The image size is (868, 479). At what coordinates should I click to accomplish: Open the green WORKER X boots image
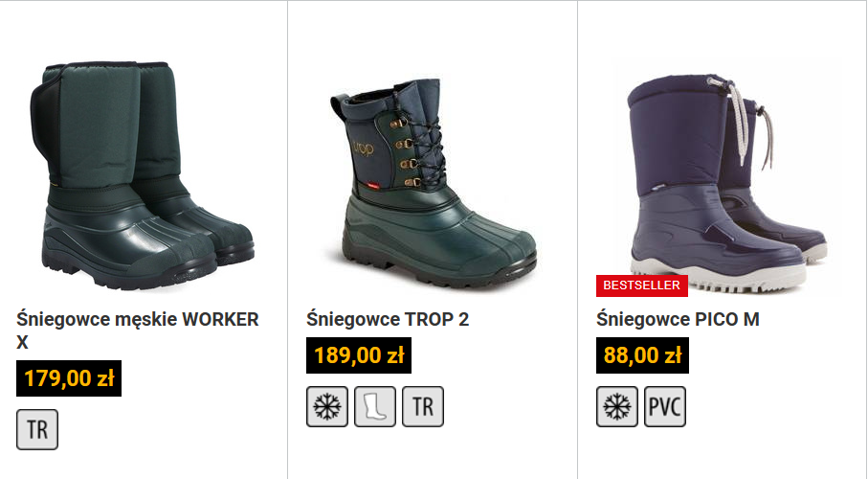click(x=142, y=175)
